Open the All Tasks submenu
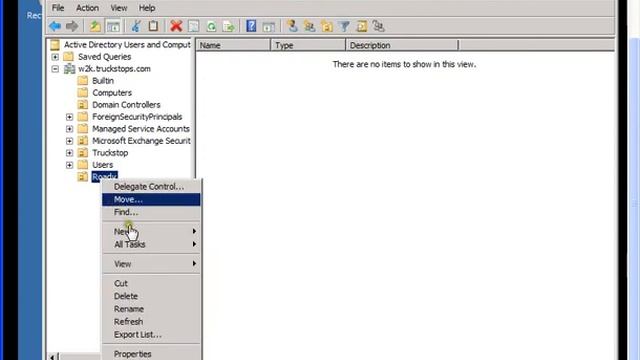640x360 pixels. click(x=151, y=244)
